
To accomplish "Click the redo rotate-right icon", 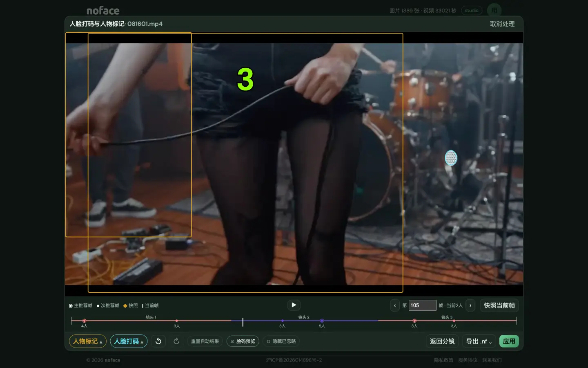I will [x=176, y=341].
